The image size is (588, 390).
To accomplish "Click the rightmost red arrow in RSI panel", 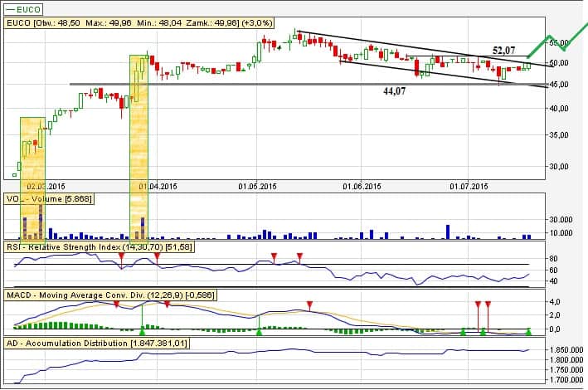I will coord(300,256).
